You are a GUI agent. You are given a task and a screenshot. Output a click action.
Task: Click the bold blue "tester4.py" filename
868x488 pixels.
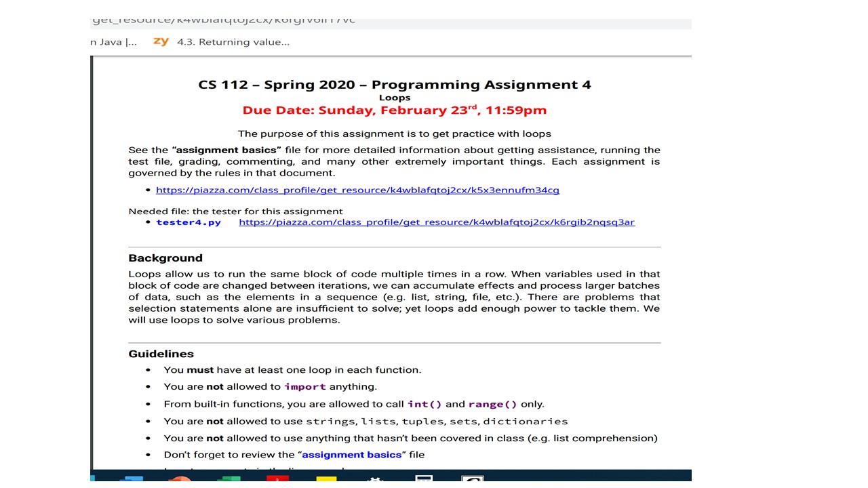coord(188,222)
